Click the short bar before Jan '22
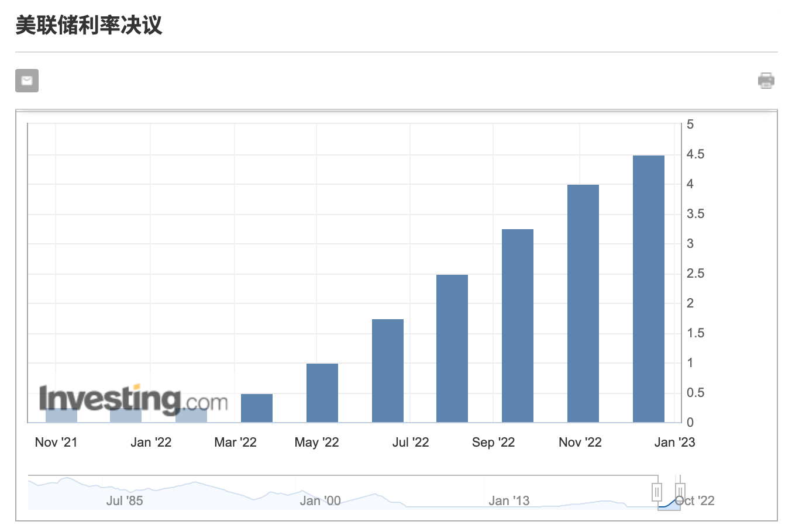Image resolution: width=792 pixels, height=532 pixels. pyautogui.click(x=126, y=415)
